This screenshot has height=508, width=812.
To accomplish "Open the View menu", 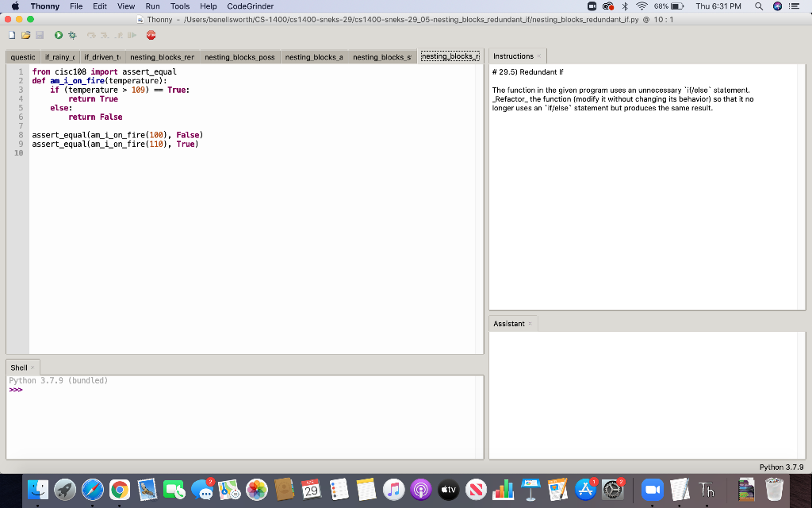I will 126,6.
